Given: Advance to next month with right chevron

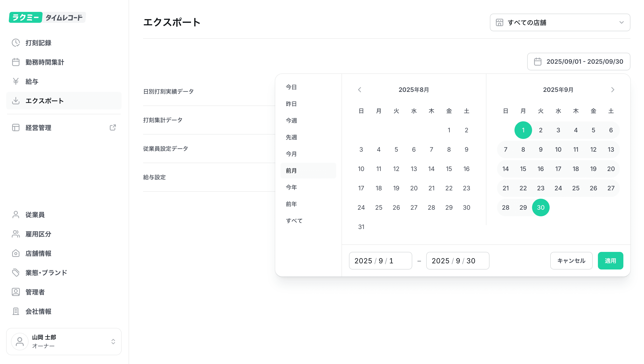Looking at the screenshot, I should point(612,90).
